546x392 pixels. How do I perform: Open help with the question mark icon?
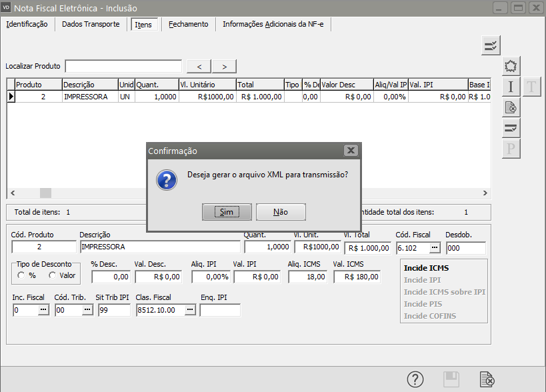click(x=415, y=379)
